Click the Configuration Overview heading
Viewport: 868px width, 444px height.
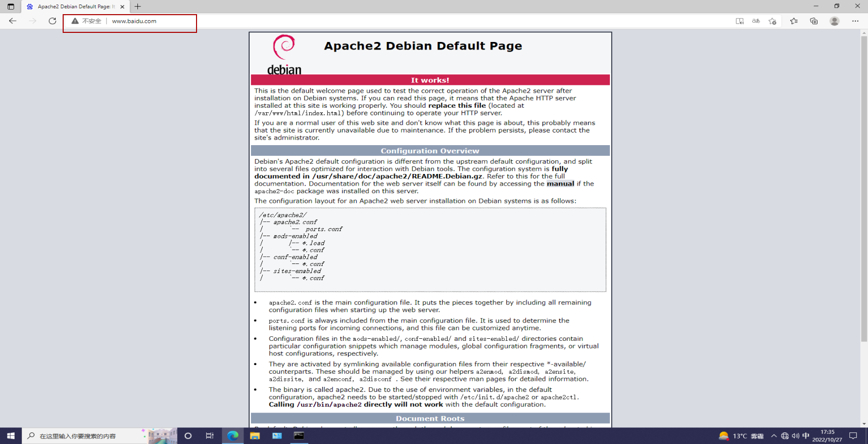430,151
